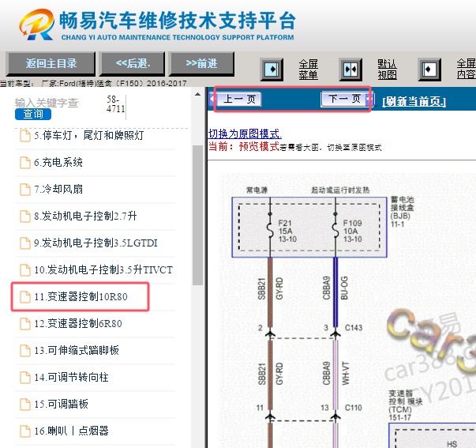Open 9.发动机电子控制3.5LGTDI entry

95,243
